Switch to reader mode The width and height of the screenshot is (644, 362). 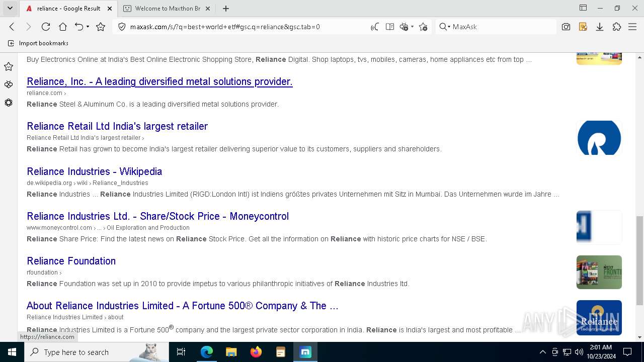pos(389,27)
